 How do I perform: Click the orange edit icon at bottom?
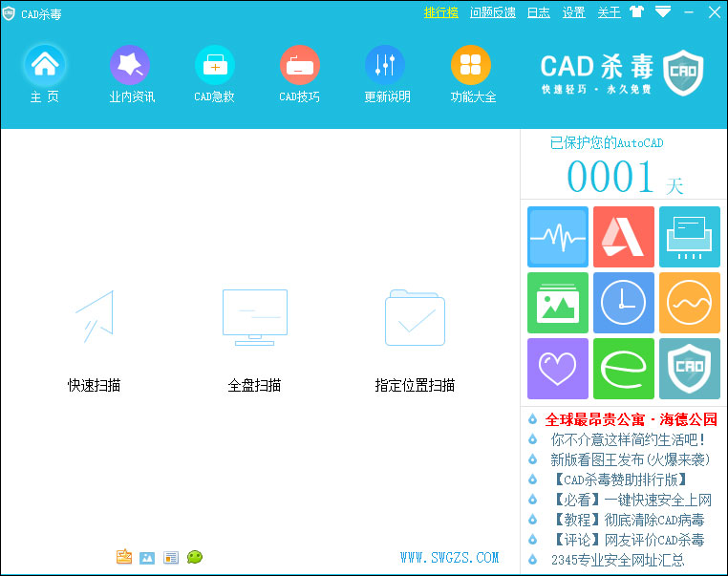pos(124,557)
